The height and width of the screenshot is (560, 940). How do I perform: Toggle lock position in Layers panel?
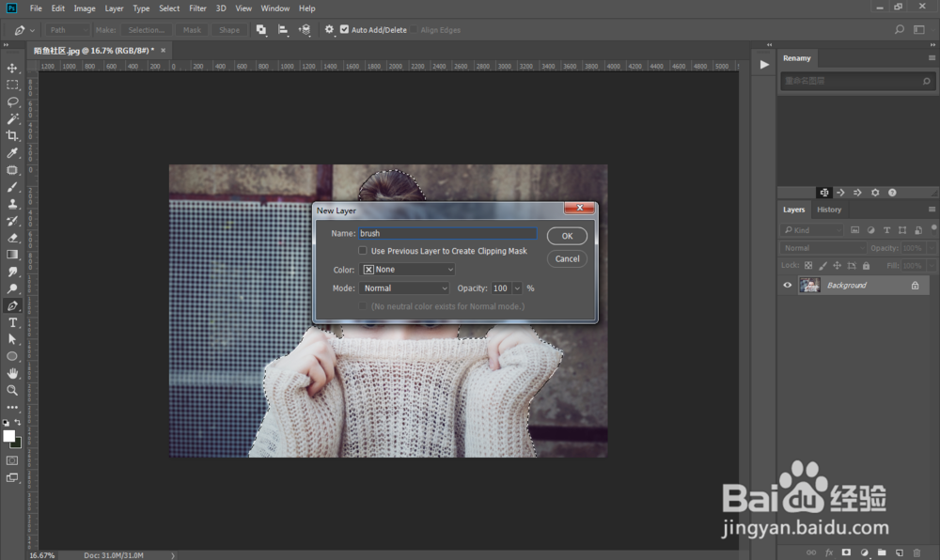(x=837, y=265)
